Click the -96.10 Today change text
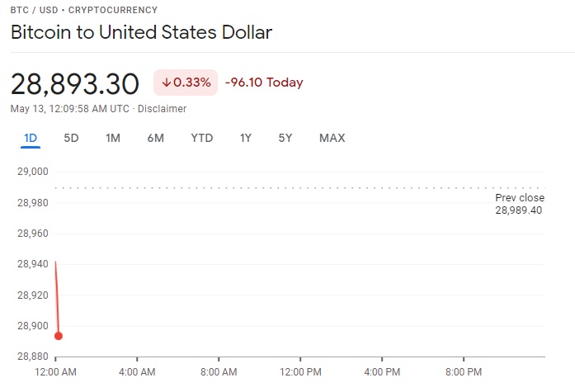The image size is (575, 392). 264,83
